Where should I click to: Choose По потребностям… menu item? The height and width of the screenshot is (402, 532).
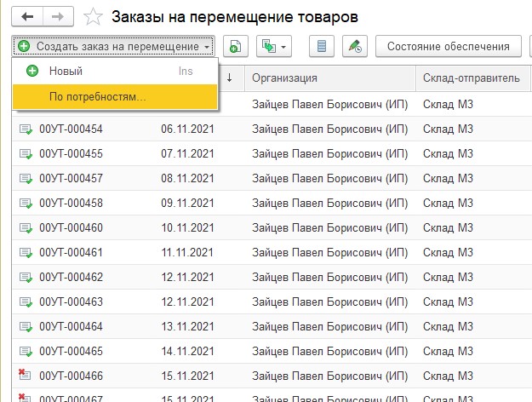coord(97,97)
